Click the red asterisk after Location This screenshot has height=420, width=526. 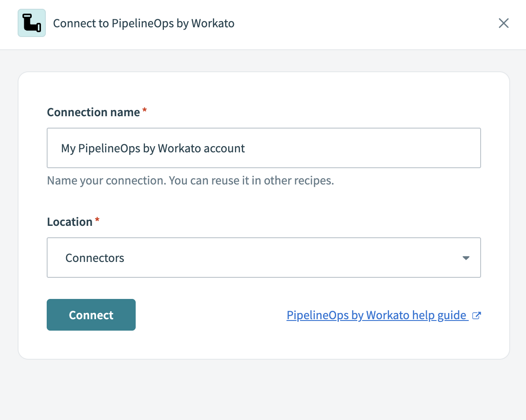[x=97, y=221]
